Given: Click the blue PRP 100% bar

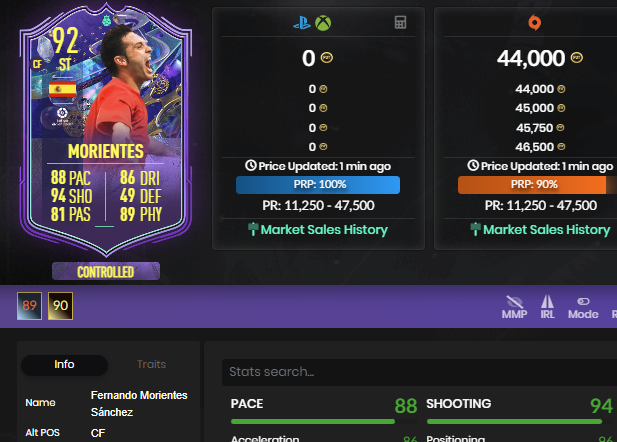Looking at the screenshot, I should click(x=318, y=185).
